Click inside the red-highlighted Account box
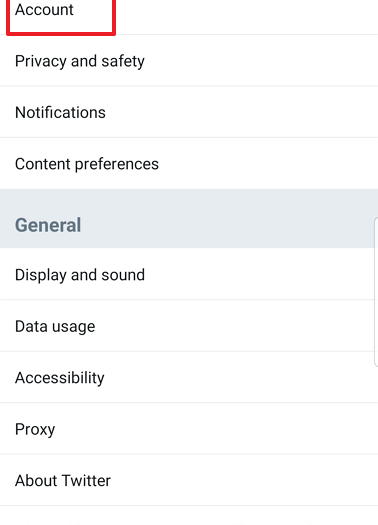 pos(61,16)
